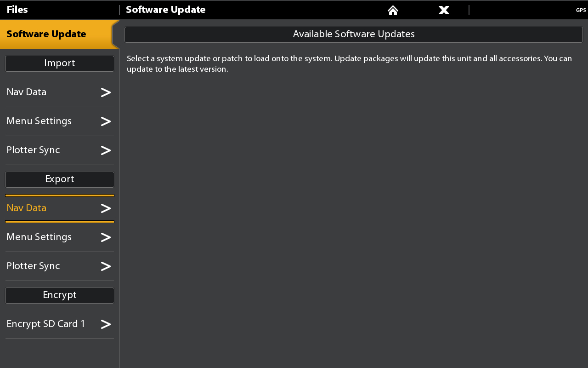
Task: Open Files in the top bar
Action: [x=17, y=10]
